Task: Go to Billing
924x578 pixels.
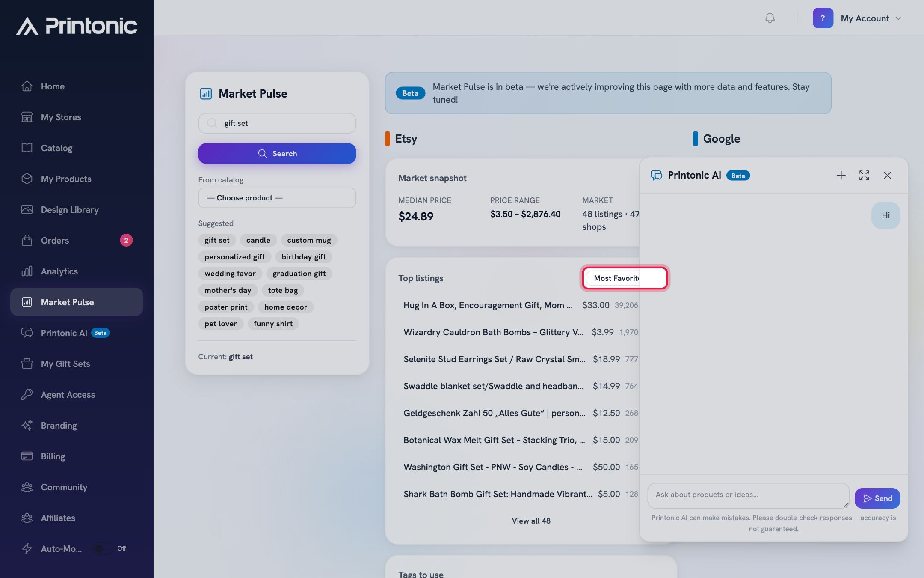Action: tap(77, 456)
